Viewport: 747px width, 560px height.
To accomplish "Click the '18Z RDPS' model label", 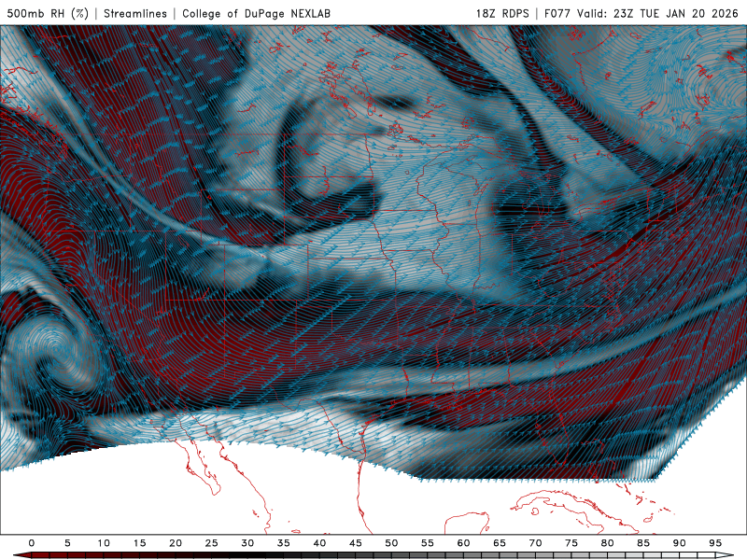I will tap(502, 13).
